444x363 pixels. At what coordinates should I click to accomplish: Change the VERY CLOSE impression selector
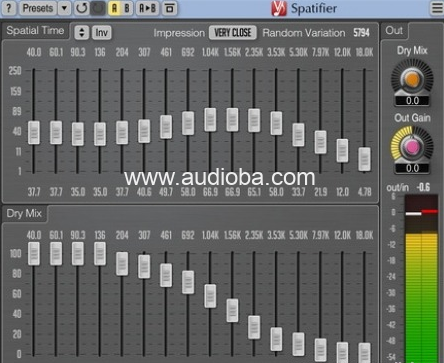point(233,33)
